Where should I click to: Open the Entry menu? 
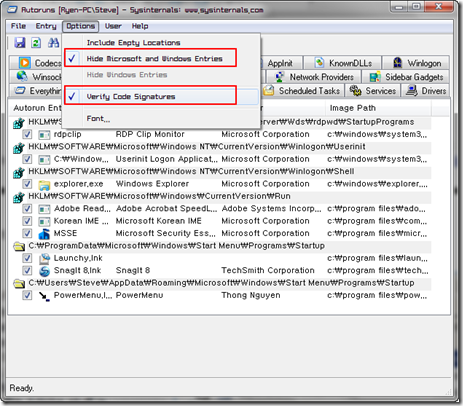coord(46,26)
